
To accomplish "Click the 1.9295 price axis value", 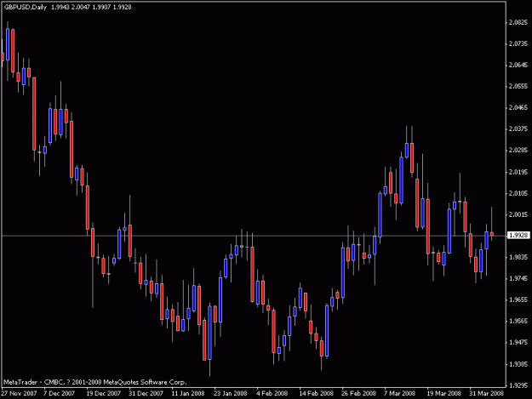I will (x=518, y=385).
